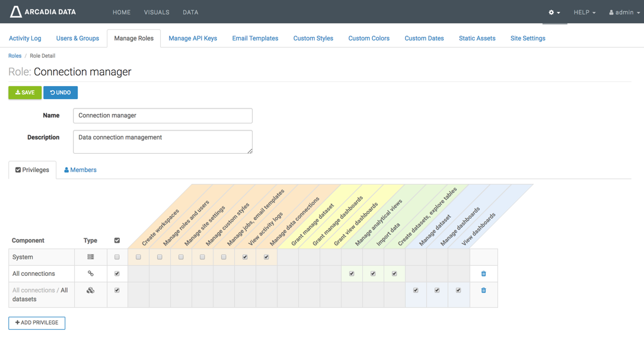Screen dimensions: 644x337
Task: Switch to the Members tab
Action: click(x=81, y=170)
